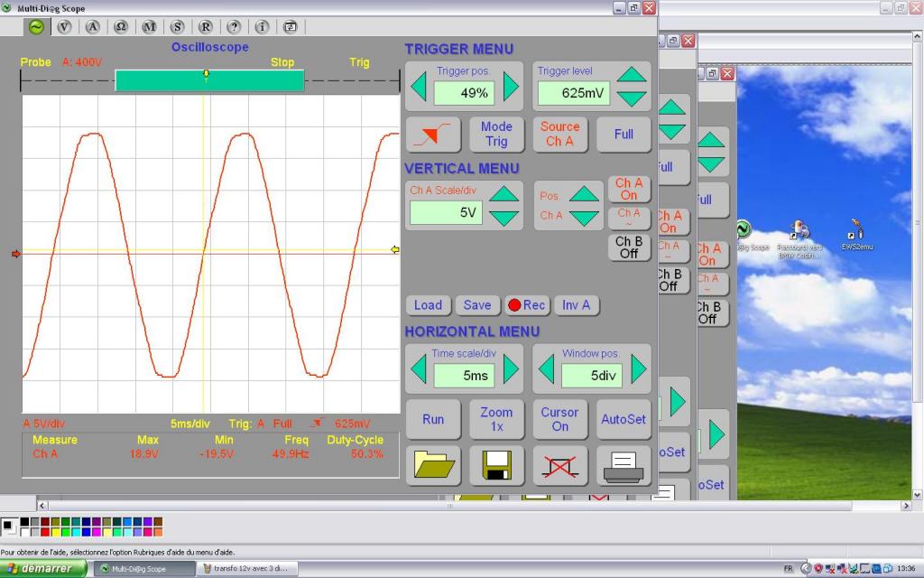Viewport: 924px width, 578px height.
Task: Click the Load button
Action: pos(428,305)
